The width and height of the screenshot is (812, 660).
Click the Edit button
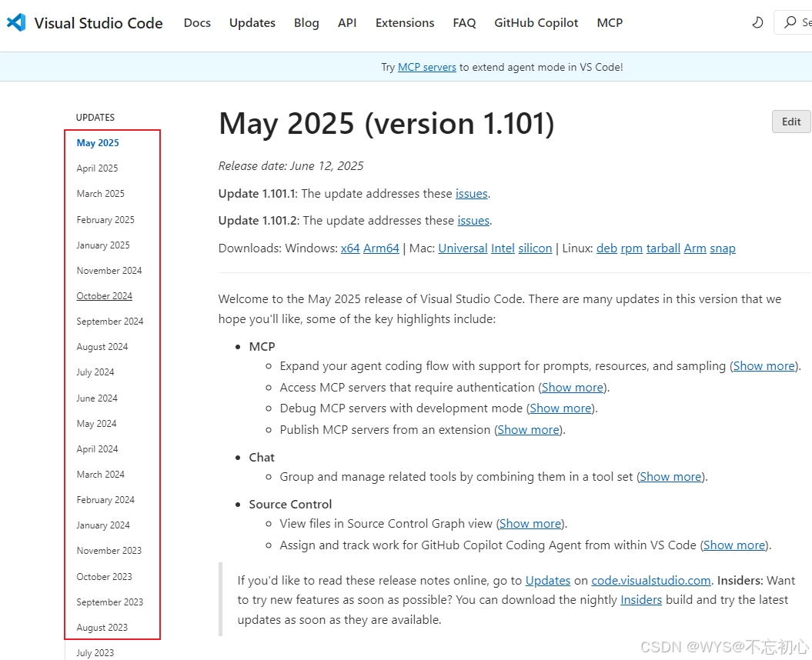790,122
